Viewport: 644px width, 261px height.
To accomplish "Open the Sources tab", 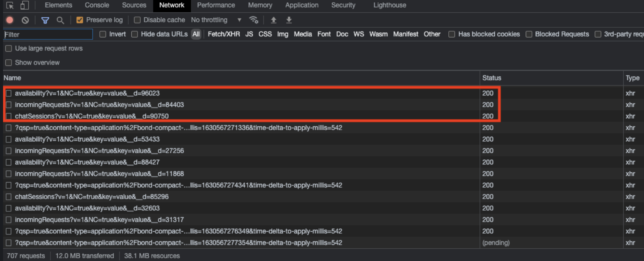I will coord(134,5).
